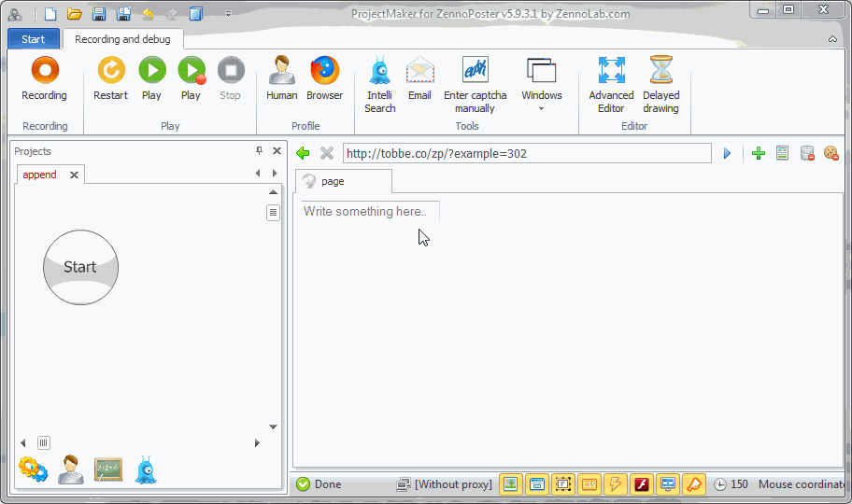This screenshot has width=852, height=504.
Task: Toggle Delayed drawing with the hourglass icon
Action: tap(661, 85)
